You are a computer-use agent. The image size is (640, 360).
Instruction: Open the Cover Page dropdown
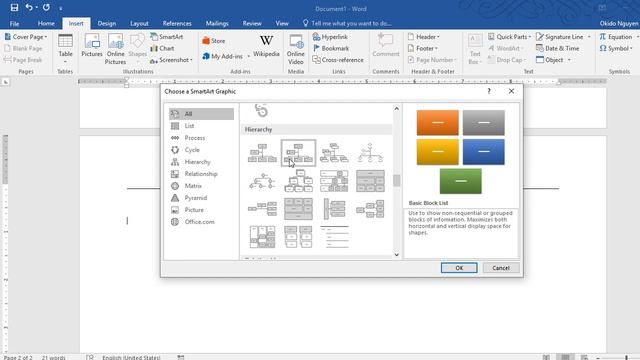click(x=26, y=37)
